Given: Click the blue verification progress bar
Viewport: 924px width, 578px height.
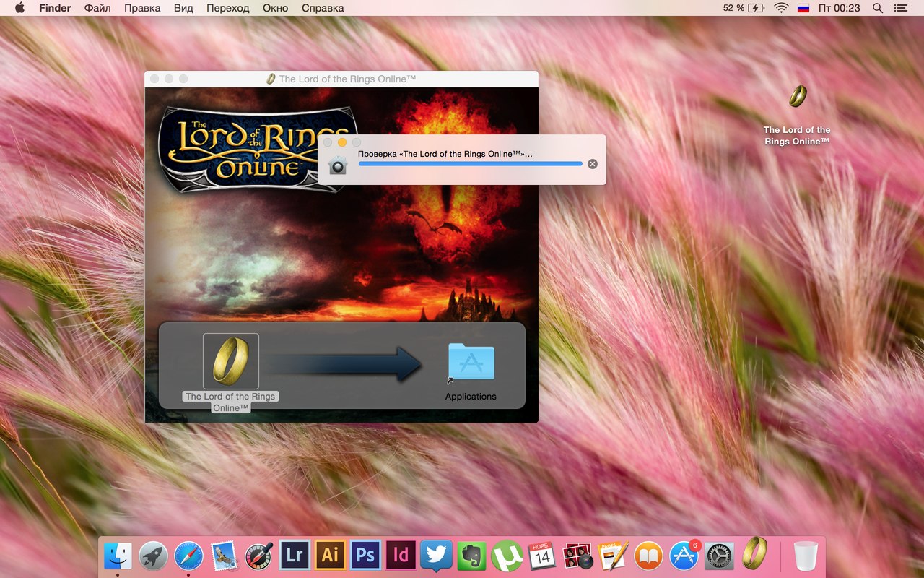Looking at the screenshot, I should (470, 164).
